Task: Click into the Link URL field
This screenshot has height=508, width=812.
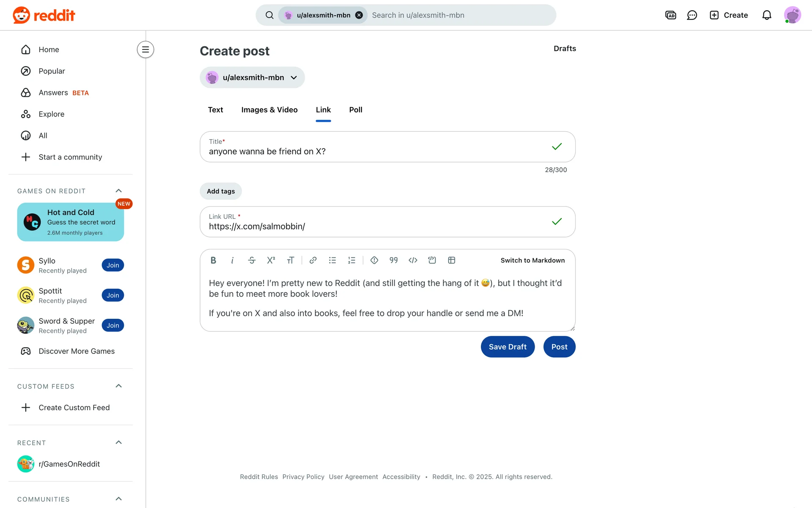Action: click(x=376, y=226)
